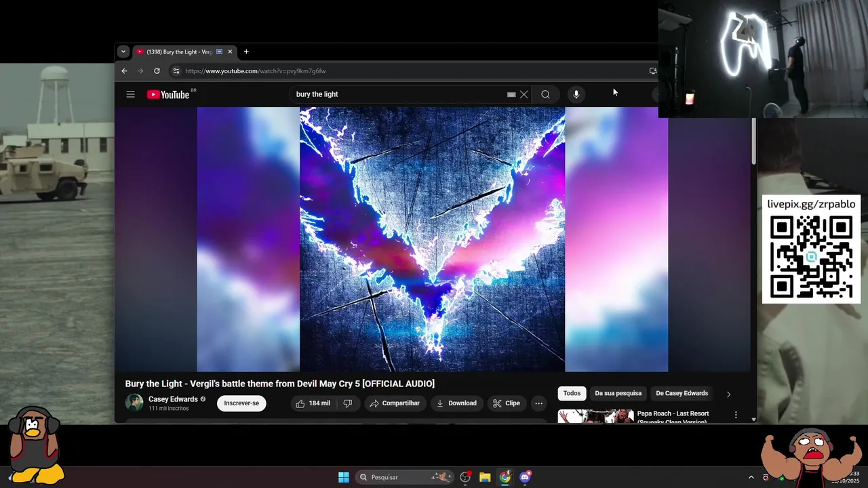The image size is (868, 488).
Task: Open OBS Studio from the taskbar
Action: tap(465, 477)
